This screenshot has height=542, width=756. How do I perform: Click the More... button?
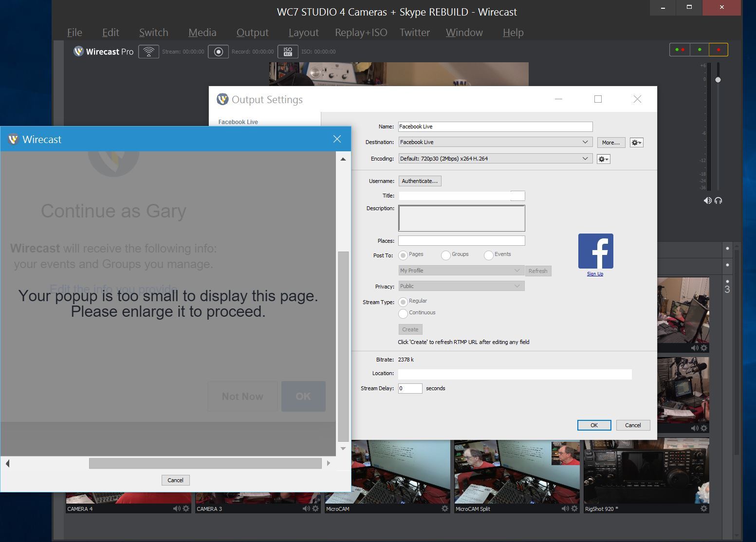click(x=611, y=143)
